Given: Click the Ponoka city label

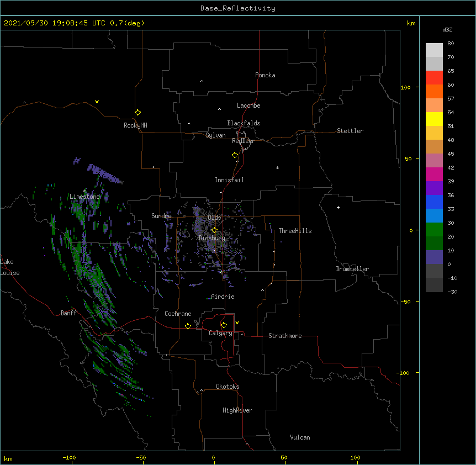Looking at the screenshot, I should [265, 75].
